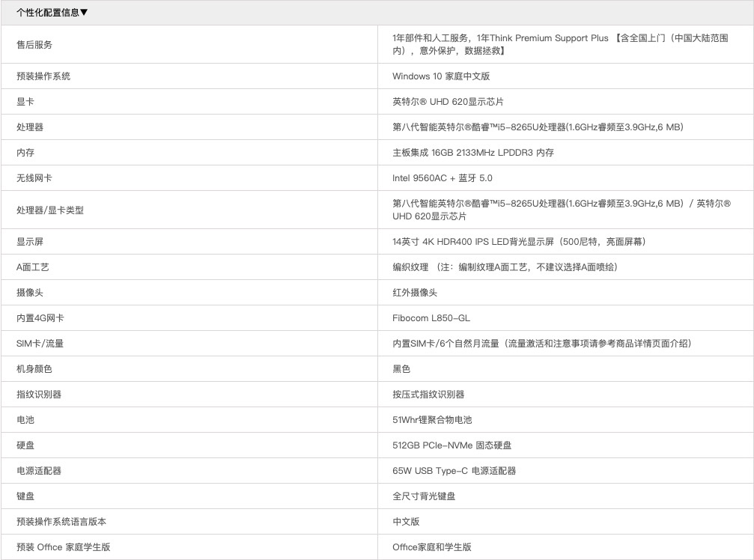Select the "Fibocom L850-GL" value
The height and width of the screenshot is (560, 754).
coord(431,317)
